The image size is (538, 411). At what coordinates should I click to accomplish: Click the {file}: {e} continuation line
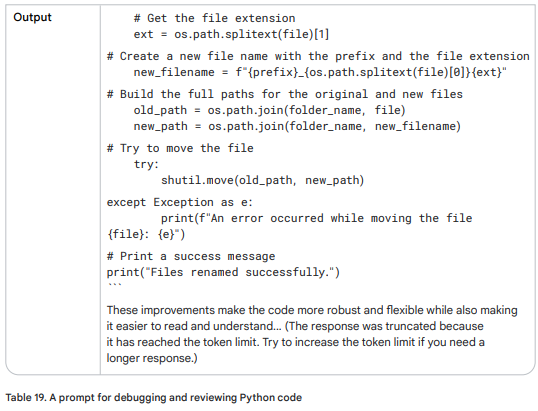click(x=146, y=234)
